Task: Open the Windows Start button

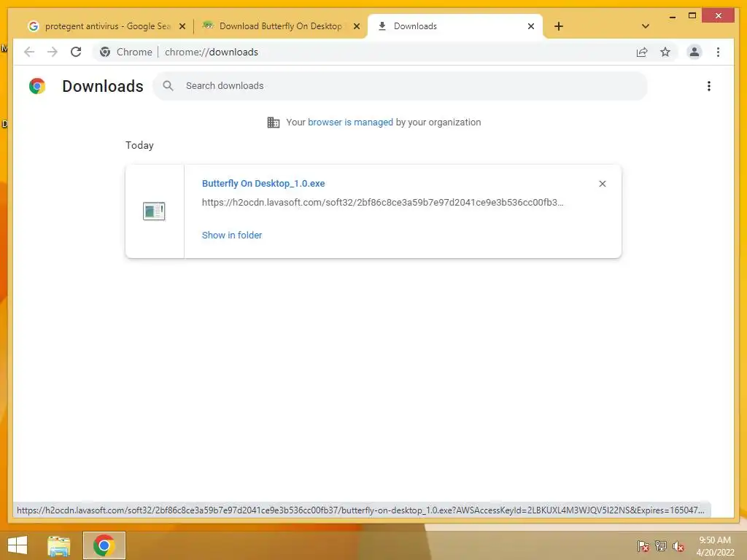Action: pyautogui.click(x=18, y=545)
